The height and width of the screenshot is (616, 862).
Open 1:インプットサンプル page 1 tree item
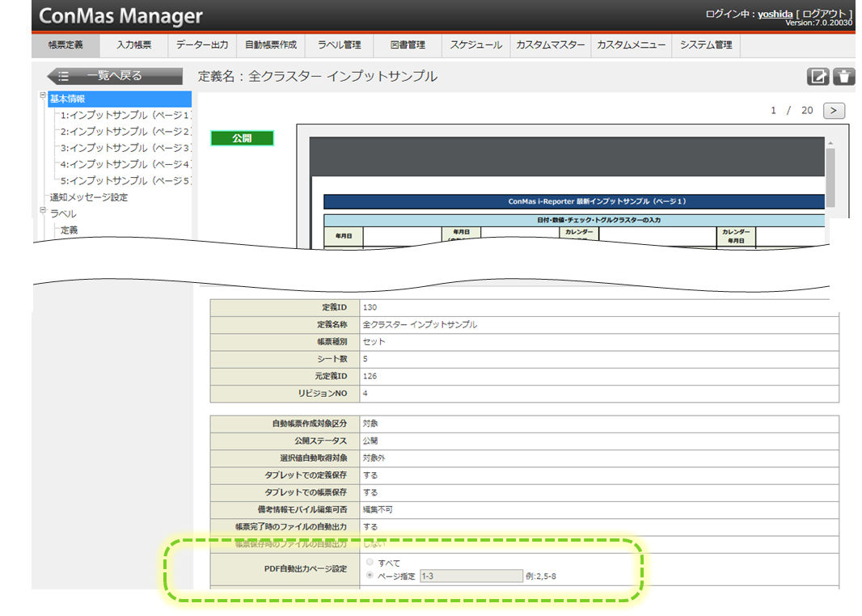coord(125,116)
